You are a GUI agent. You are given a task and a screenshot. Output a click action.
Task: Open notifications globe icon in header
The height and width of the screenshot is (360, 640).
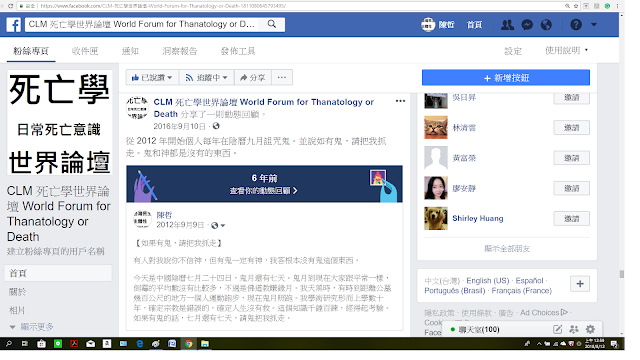click(x=547, y=24)
